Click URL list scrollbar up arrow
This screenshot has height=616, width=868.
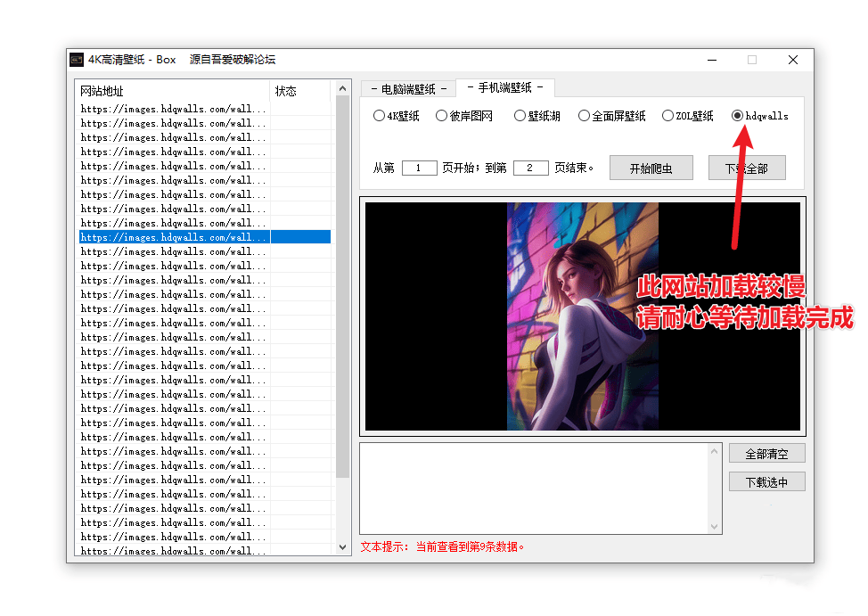343,88
